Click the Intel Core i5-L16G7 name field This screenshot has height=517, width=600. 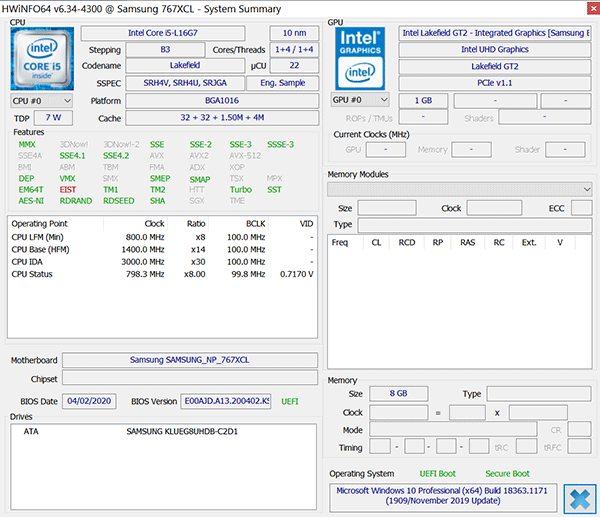163,33
